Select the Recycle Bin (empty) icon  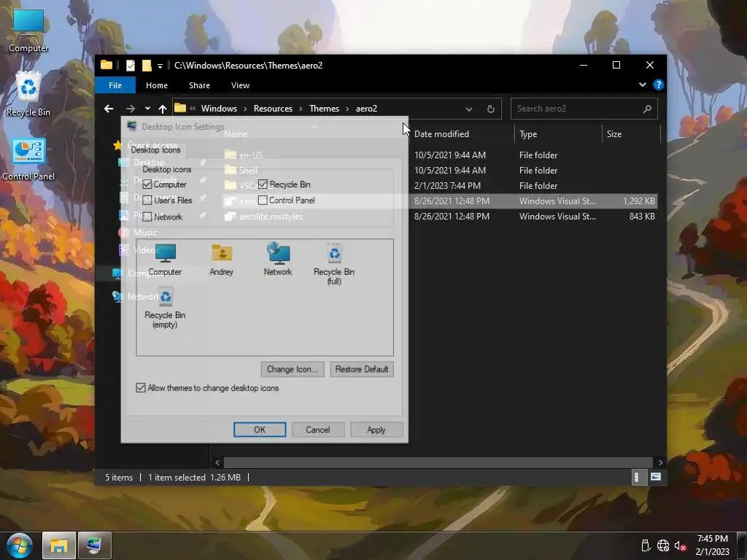click(x=165, y=308)
